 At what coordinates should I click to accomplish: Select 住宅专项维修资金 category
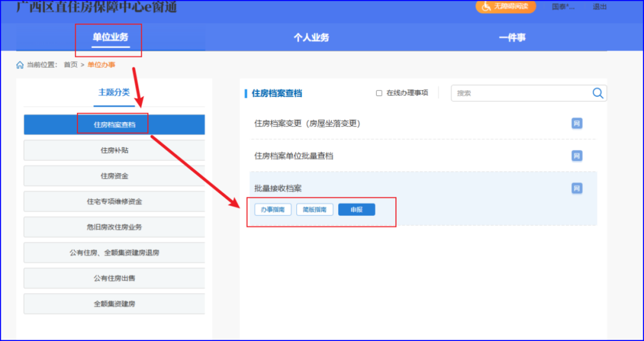click(114, 201)
